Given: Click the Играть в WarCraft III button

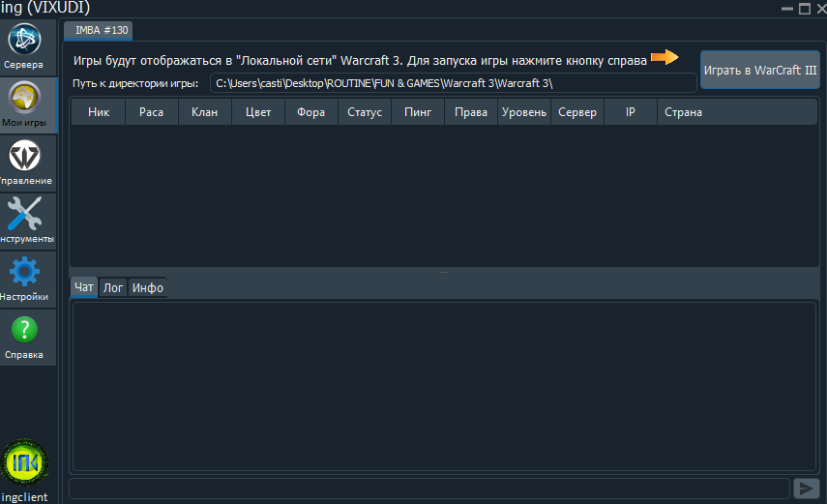Looking at the screenshot, I should pos(759,71).
